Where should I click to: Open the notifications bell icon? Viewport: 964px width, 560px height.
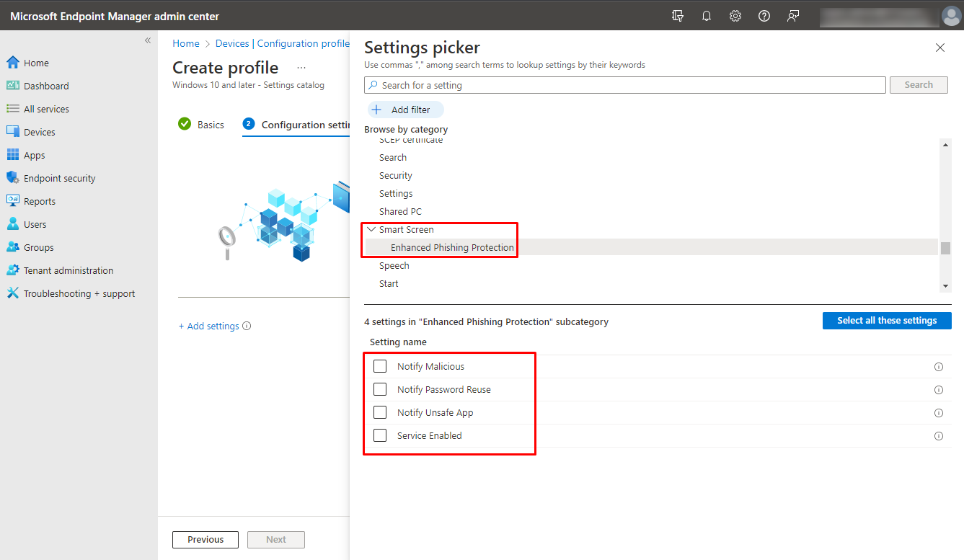(x=707, y=16)
